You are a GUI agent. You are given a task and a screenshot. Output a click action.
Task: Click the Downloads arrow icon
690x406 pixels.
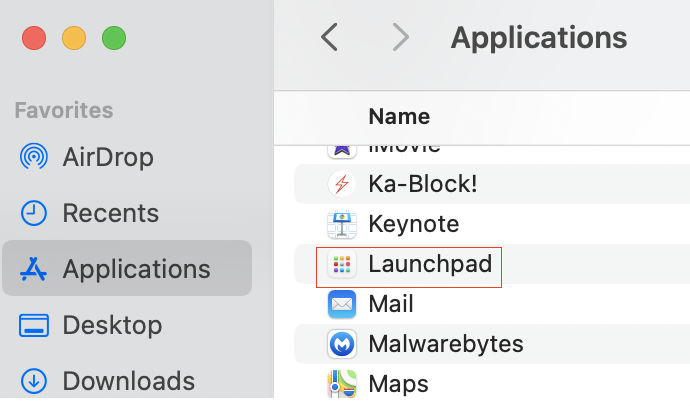[x=34, y=381]
